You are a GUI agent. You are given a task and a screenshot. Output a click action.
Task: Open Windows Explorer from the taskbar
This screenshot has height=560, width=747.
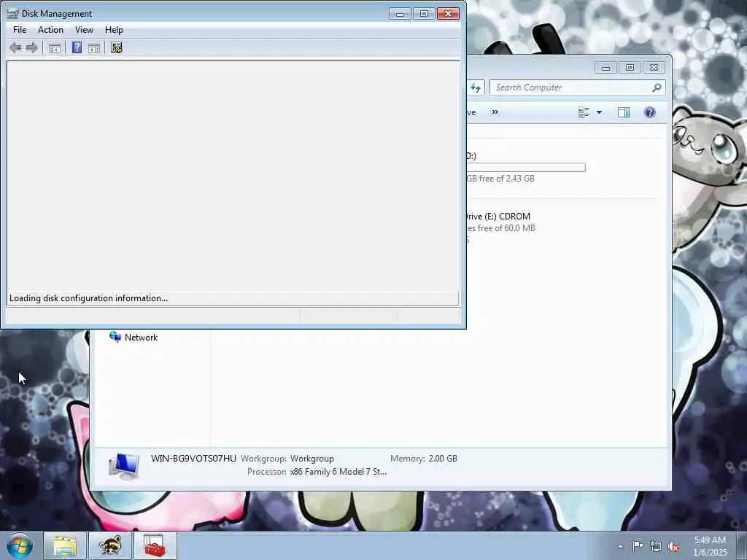click(x=65, y=545)
